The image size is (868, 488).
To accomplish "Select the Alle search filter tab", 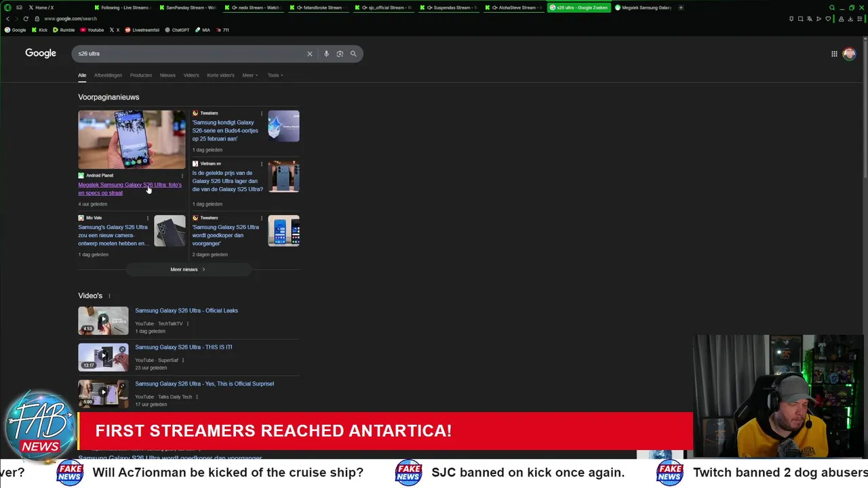I will coord(82,75).
